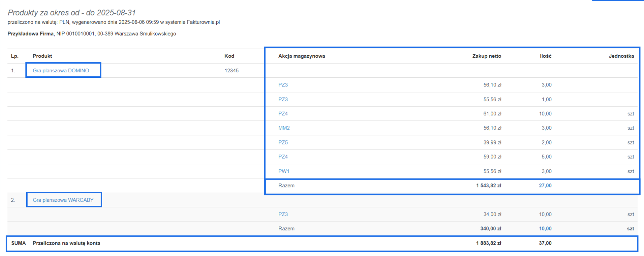The height and width of the screenshot is (256, 644).
Task: Click the Produkt column header
Action: coord(42,56)
